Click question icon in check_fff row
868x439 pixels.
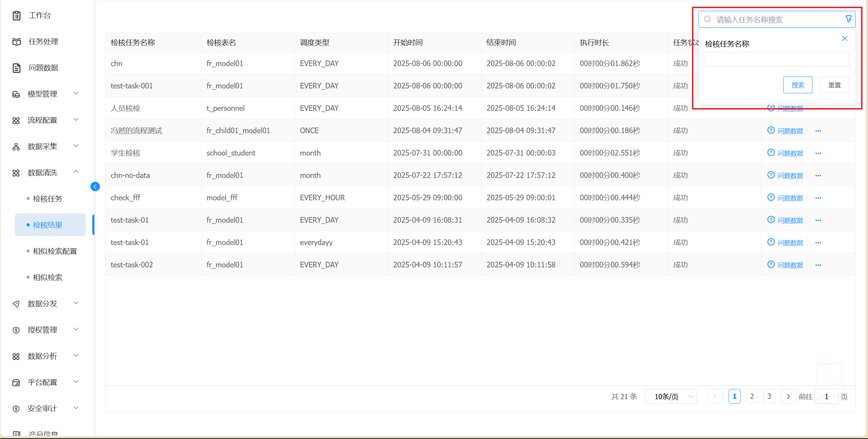pos(771,197)
